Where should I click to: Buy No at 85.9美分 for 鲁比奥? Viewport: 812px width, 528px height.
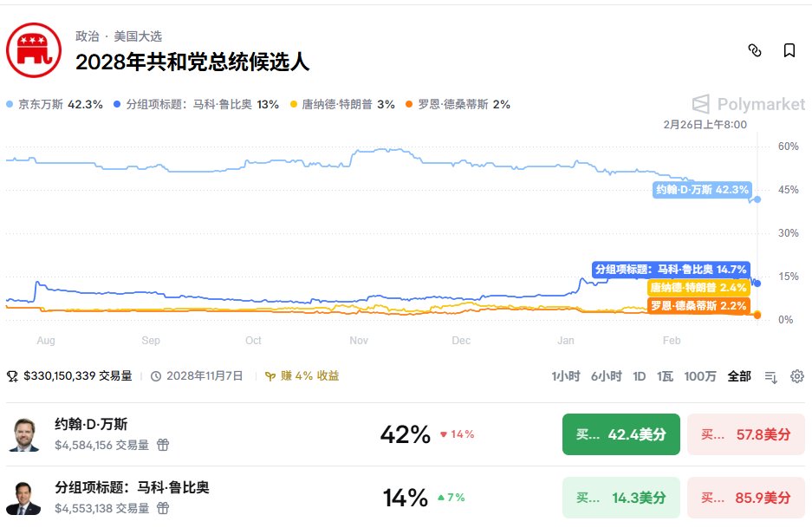coord(745,498)
